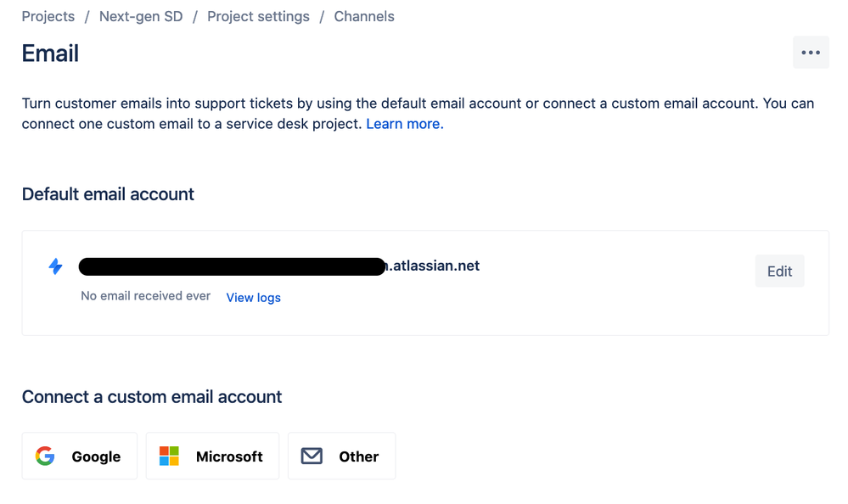View logs for the default email
This screenshot has width=848, height=504.
click(x=253, y=298)
